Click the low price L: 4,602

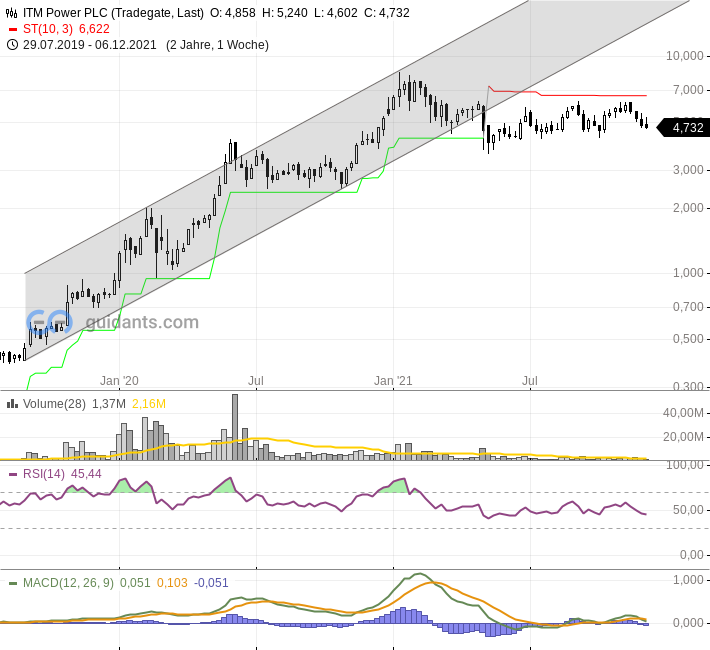(x=336, y=13)
